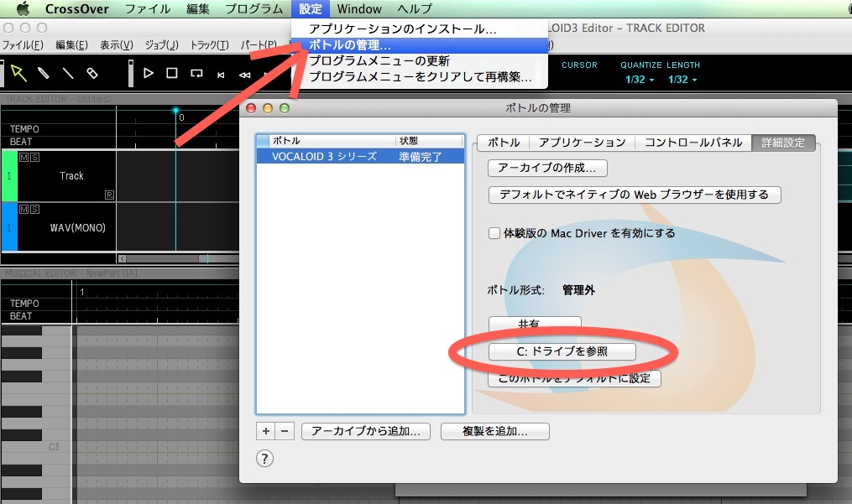Open VOCALOID 表示(V) menu
The height and width of the screenshot is (504, 852).
[117, 45]
